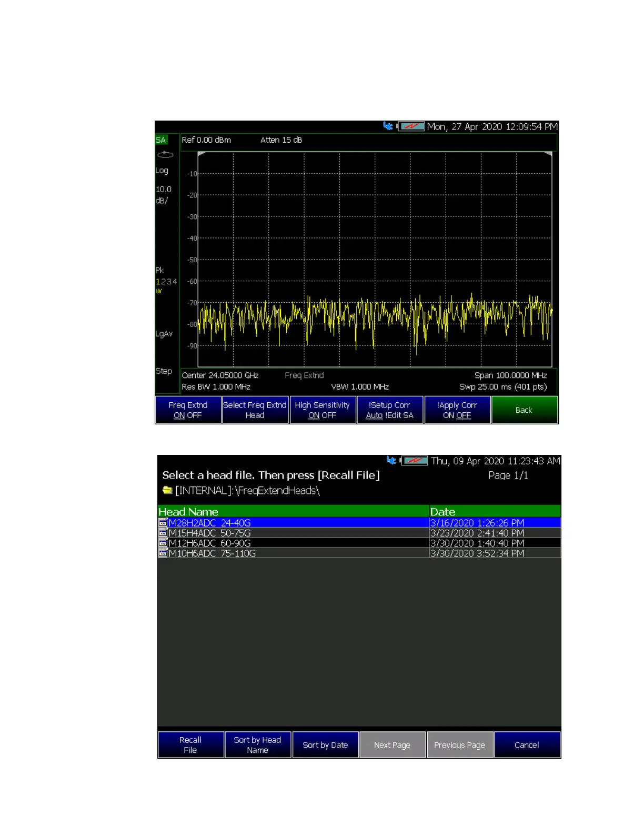
Task: Click the Page 1/1 indicator
Action: click(508, 475)
